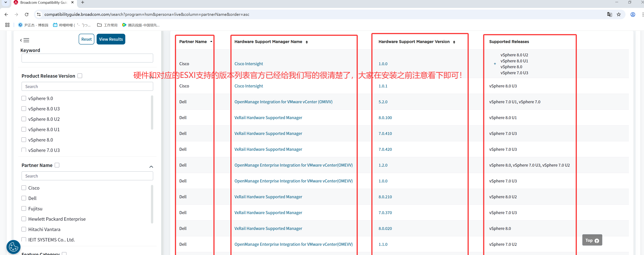Click the Keyword input field
644x255 pixels.
click(x=87, y=58)
